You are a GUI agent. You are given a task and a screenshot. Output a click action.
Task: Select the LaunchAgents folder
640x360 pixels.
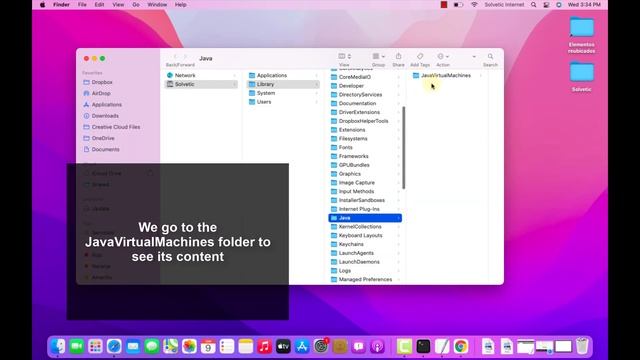pyautogui.click(x=365, y=253)
